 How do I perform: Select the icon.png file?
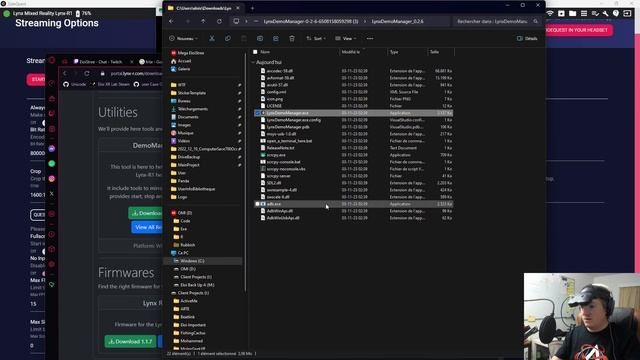coord(275,99)
